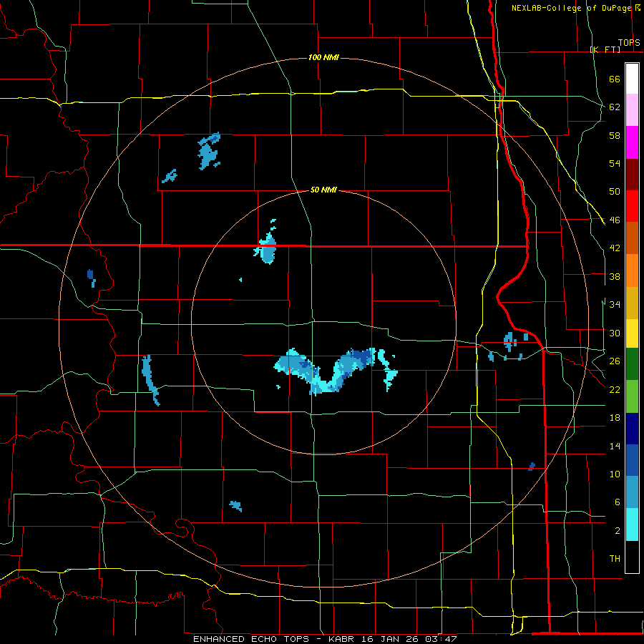The width and height of the screenshot is (644, 644).
Task: Click the '100 NMI' range ring label
Action: [323, 57]
